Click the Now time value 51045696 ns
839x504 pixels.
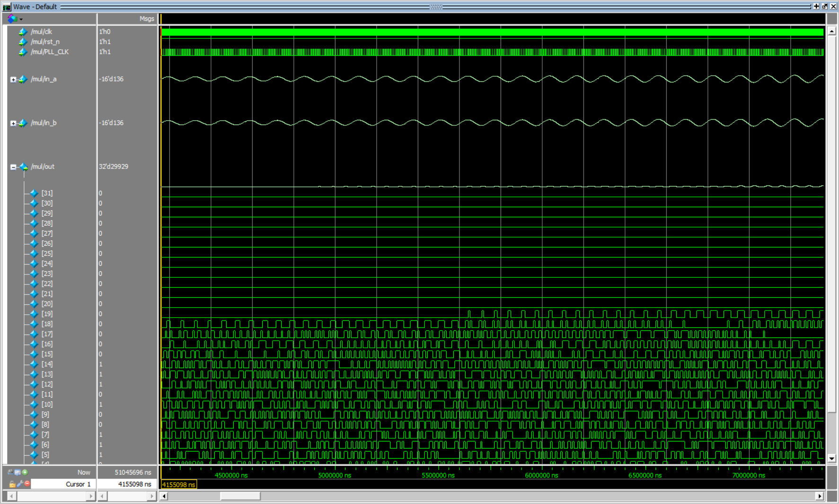click(132, 472)
